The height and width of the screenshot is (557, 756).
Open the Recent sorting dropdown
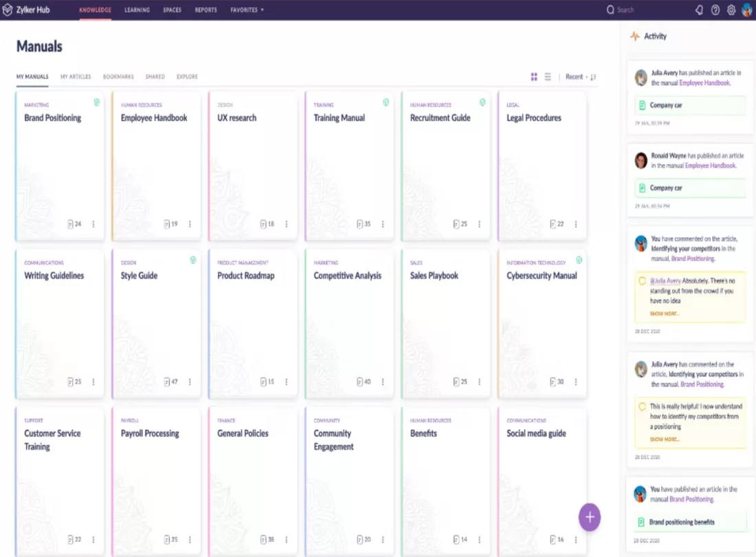576,76
